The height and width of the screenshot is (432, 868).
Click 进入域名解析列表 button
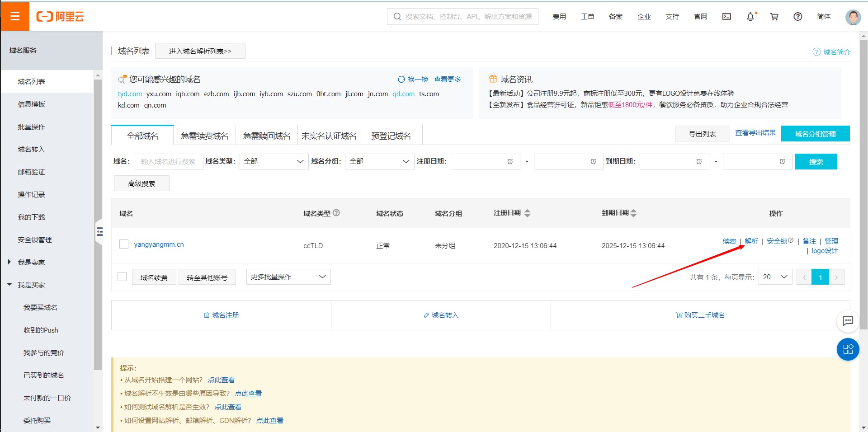point(200,51)
